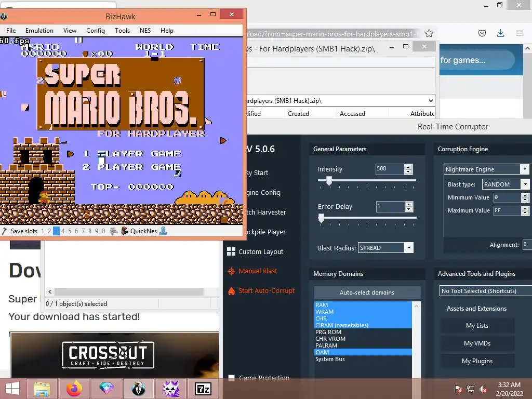This screenshot has width=532, height=399.
Task: Sort by Created column in 7-Zip
Action: (x=298, y=114)
